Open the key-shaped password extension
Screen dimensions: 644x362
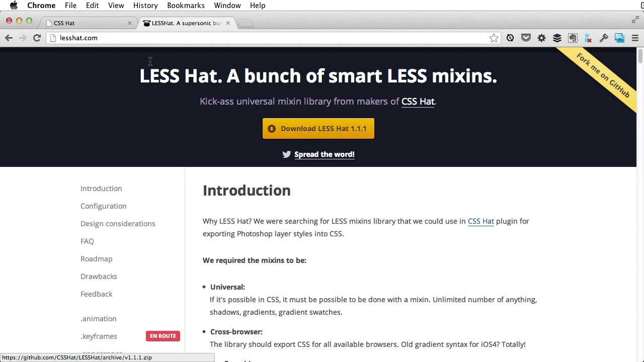(604, 38)
